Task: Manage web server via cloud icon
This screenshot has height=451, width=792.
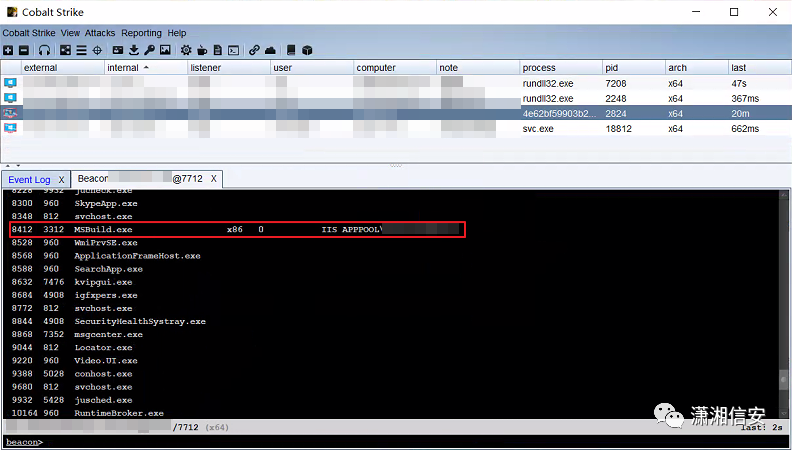Action: 270,50
